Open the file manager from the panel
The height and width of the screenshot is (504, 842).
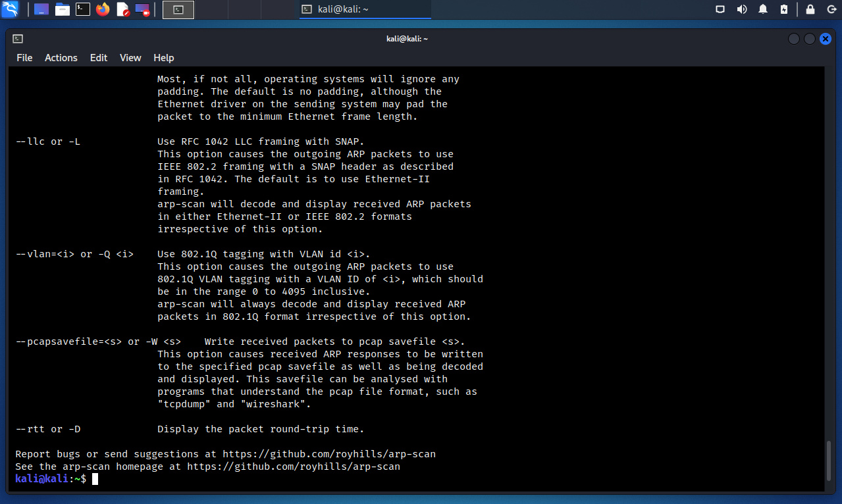point(63,9)
